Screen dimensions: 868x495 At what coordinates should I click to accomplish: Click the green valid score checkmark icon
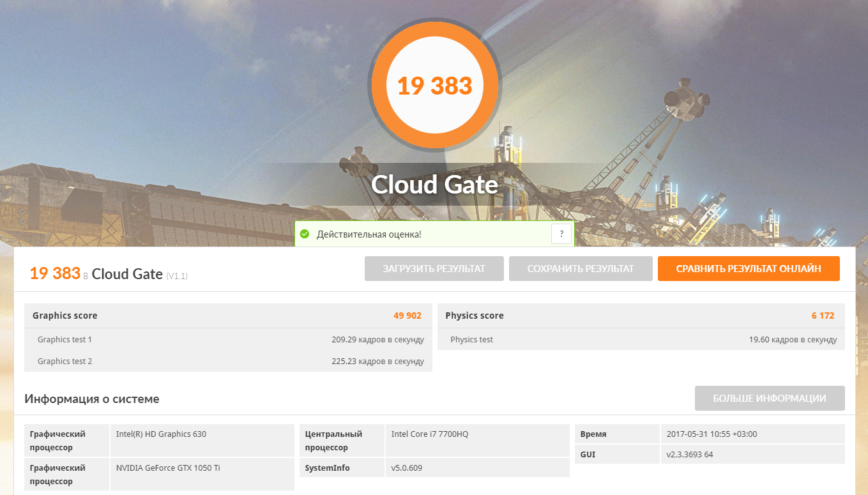[x=305, y=234]
